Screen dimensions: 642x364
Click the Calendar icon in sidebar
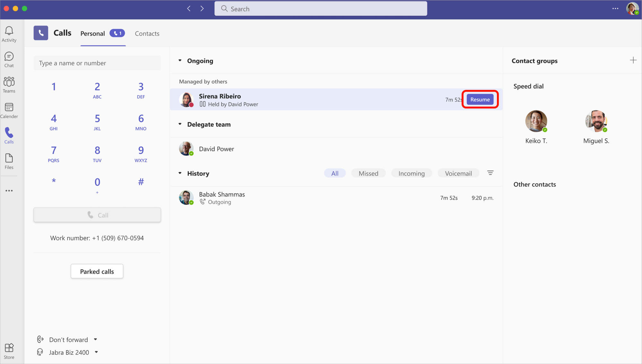(x=9, y=108)
